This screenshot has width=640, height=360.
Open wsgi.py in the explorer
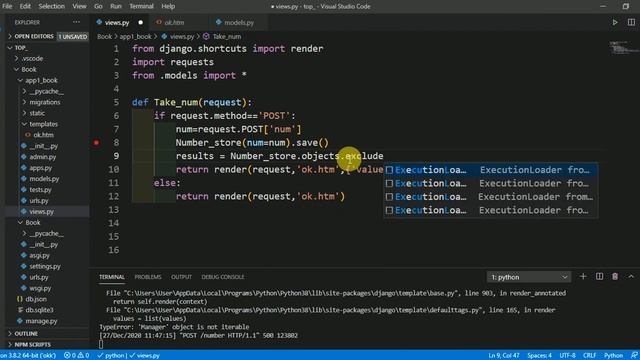(x=40, y=288)
